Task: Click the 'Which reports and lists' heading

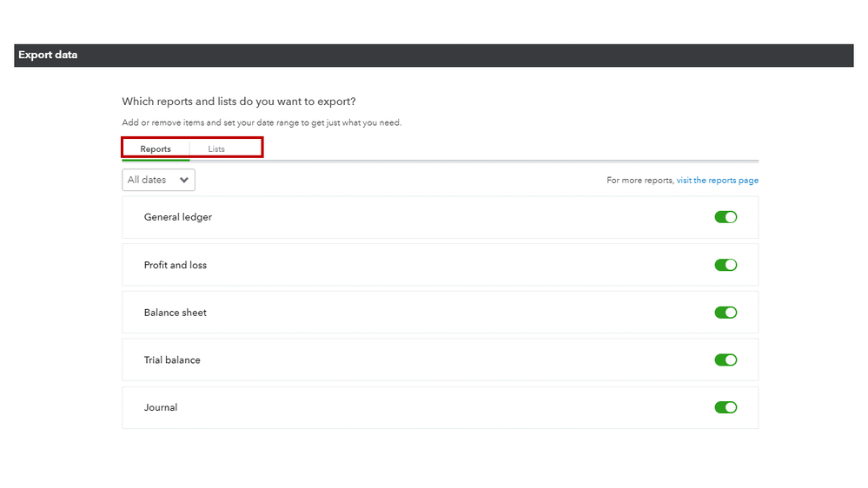Action: [239, 102]
